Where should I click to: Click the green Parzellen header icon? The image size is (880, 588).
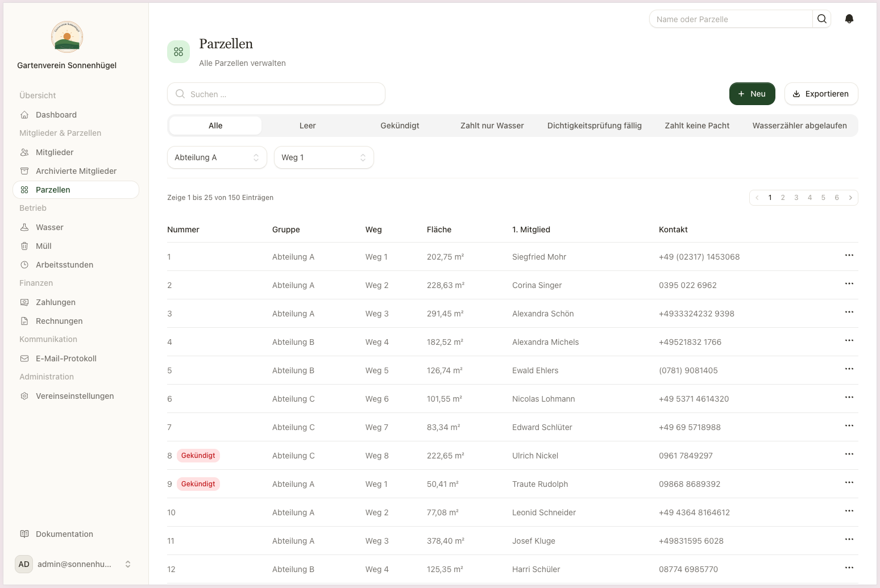[179, 52]
